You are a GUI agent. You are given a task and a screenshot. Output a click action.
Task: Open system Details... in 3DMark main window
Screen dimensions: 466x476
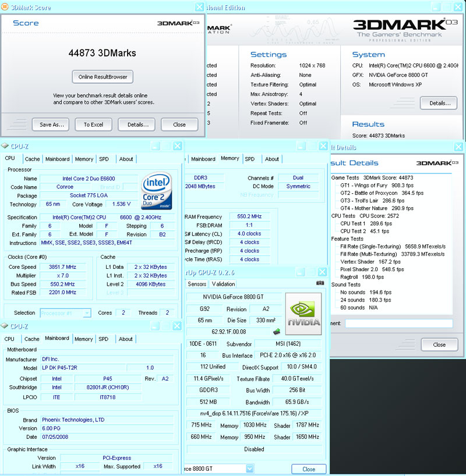439,103
